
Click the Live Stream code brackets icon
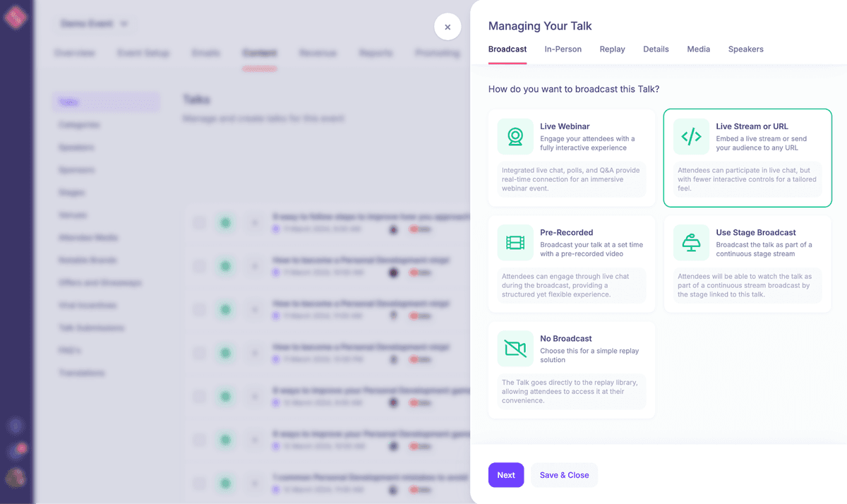[x=691, y=136]
